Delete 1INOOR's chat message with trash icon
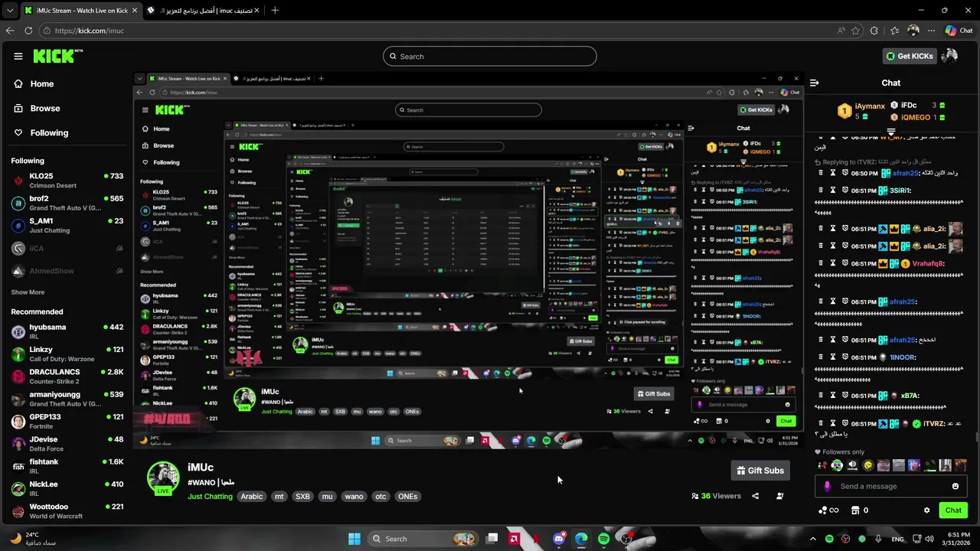 click(x=821, y=357)
